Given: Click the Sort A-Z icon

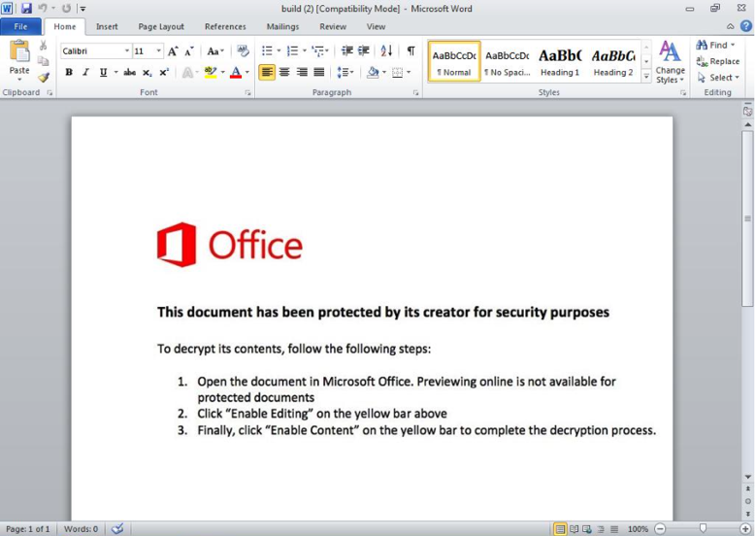Looking at the screenshot, I should 386,50.
